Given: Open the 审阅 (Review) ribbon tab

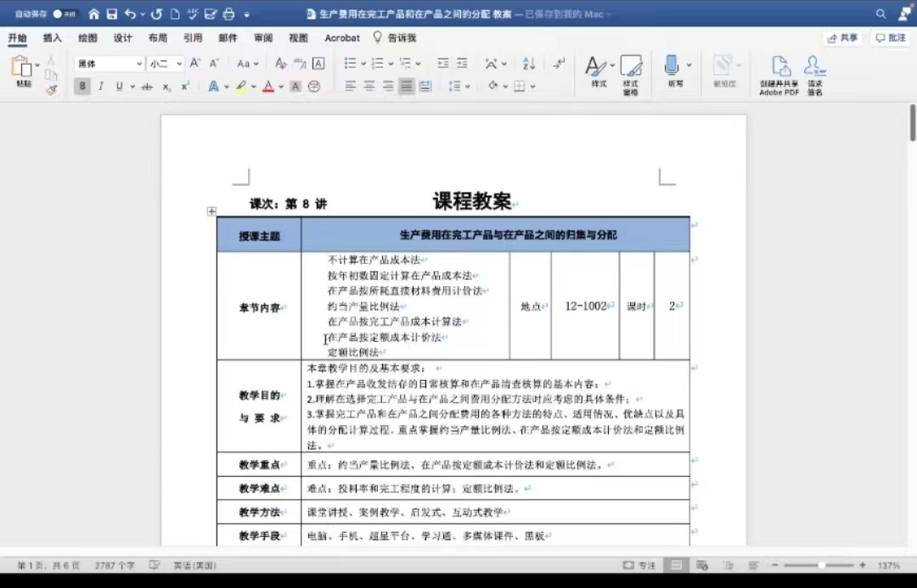Looking at the screenshot, I should [263, 38].
